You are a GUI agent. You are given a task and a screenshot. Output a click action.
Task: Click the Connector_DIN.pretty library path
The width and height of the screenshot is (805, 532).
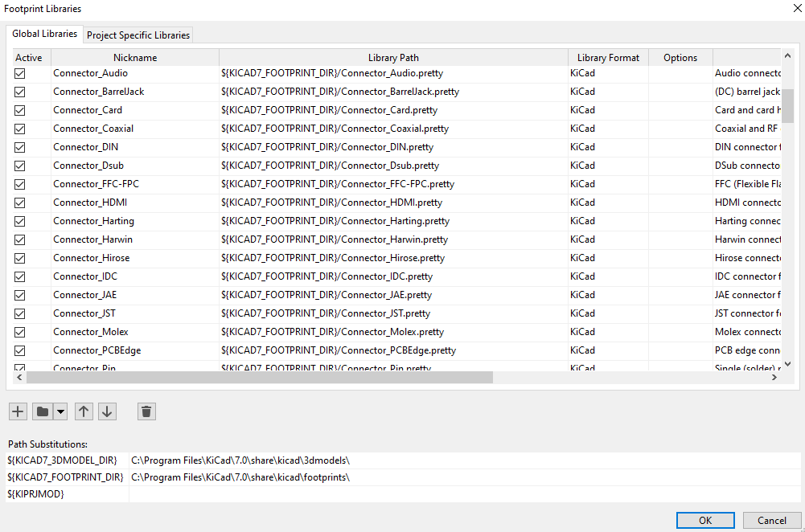tap(394, 147)
